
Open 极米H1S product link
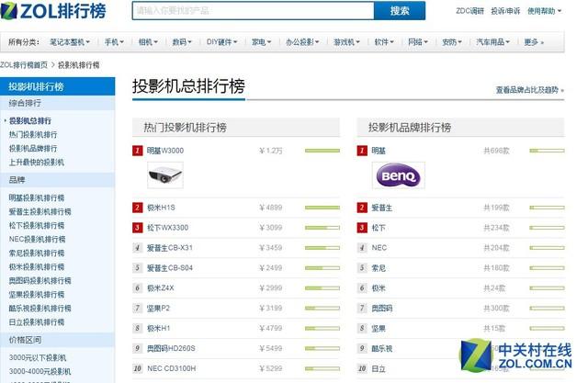(x=161, y=208)
